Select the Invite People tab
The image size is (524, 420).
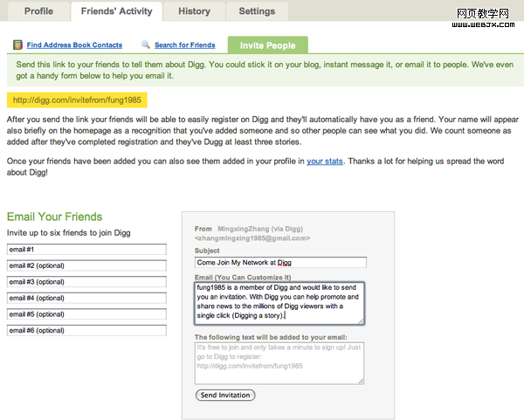pos(267,45)
